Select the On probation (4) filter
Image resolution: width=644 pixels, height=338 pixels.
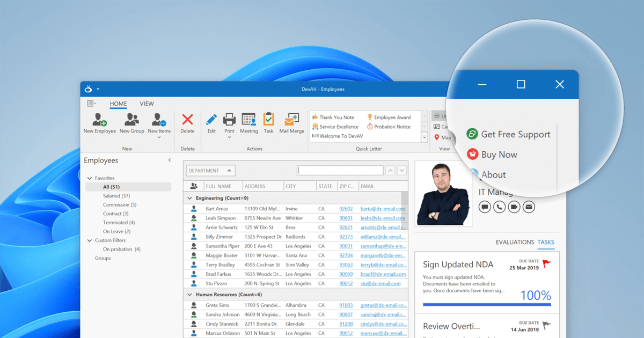(121, 249)
